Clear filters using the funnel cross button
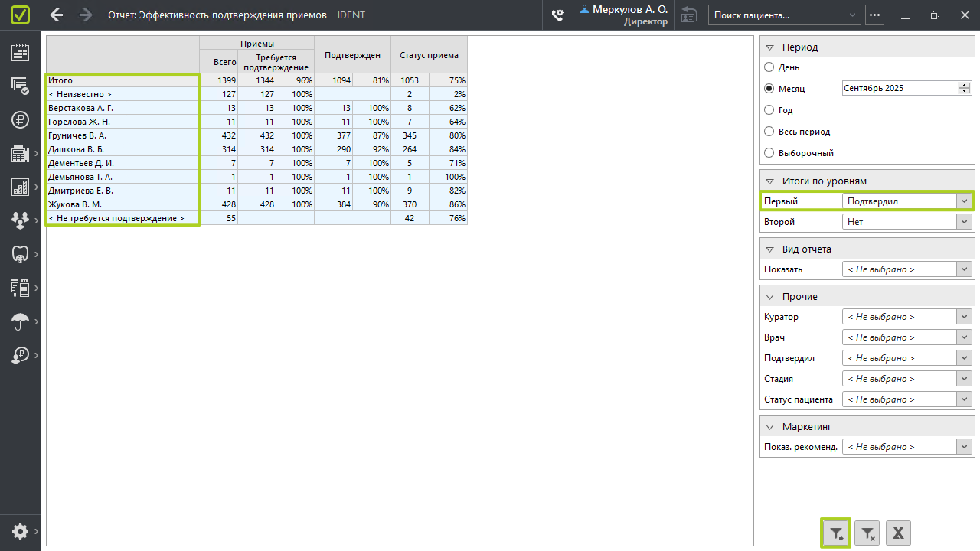This screenshot has height=551, width=980. (x=867, y=533)
